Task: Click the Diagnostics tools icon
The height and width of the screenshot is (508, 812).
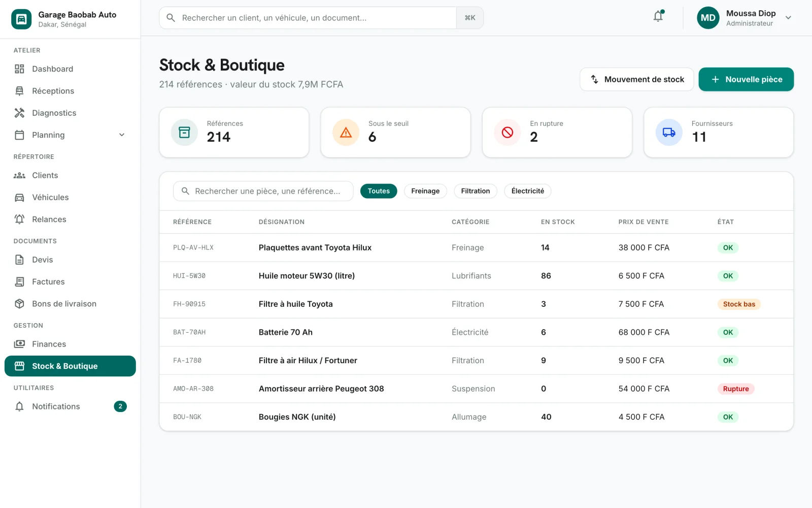Action: pos(19,113)
